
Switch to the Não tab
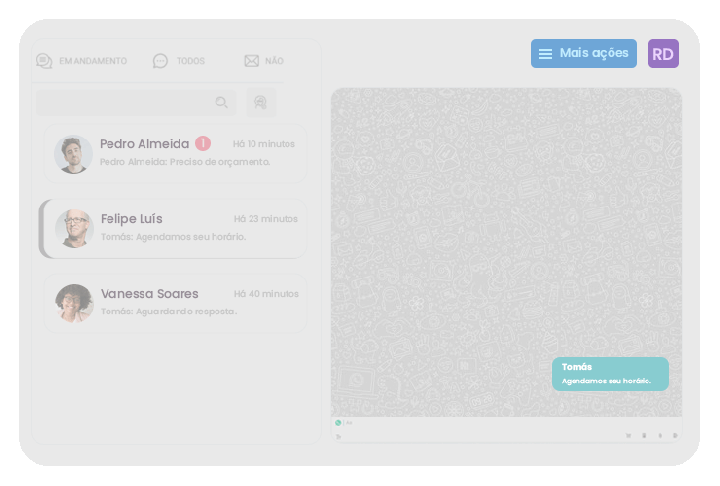(264, 61)
